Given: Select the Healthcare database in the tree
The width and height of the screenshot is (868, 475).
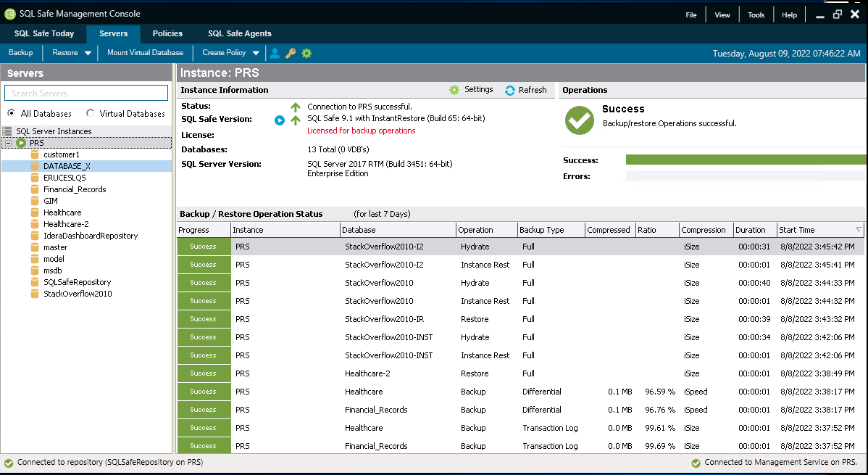Looking at the screenshot, I should (62, 212).
